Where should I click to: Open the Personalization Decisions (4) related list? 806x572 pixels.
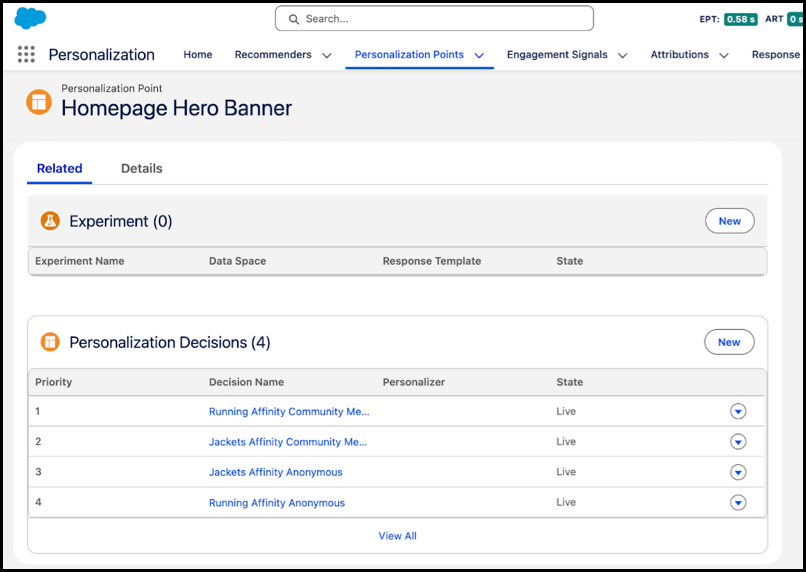pos(170,343)
